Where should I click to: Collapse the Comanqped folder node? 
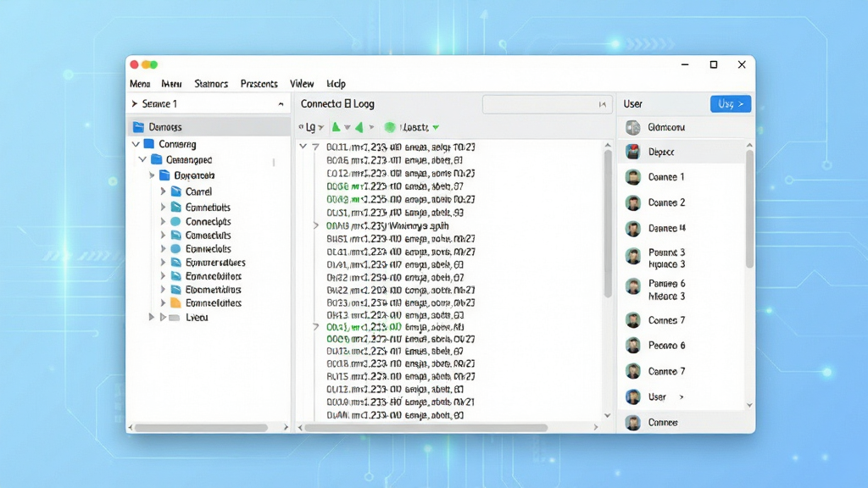point(142,159)
